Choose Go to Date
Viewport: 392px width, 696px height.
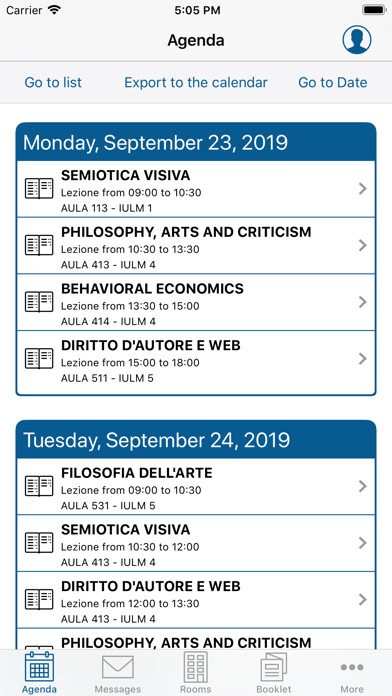333,83
